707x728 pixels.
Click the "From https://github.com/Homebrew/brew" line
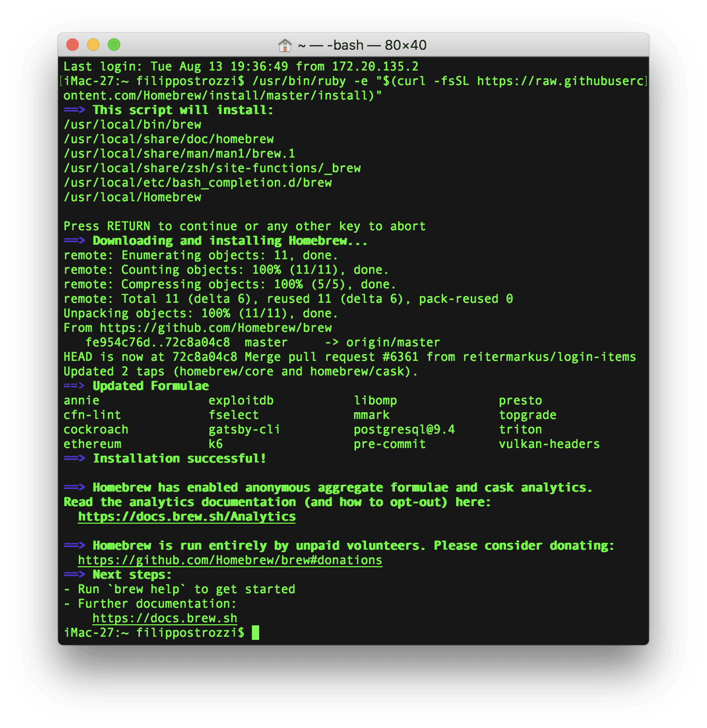[x=197, y=328]
